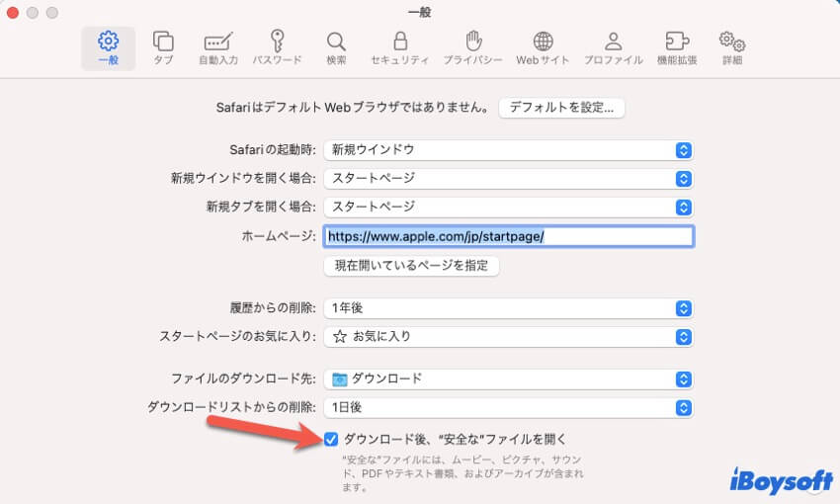Open the タブ (Tabs) preferences pane

pyautogui.click(x=163, y=48)
